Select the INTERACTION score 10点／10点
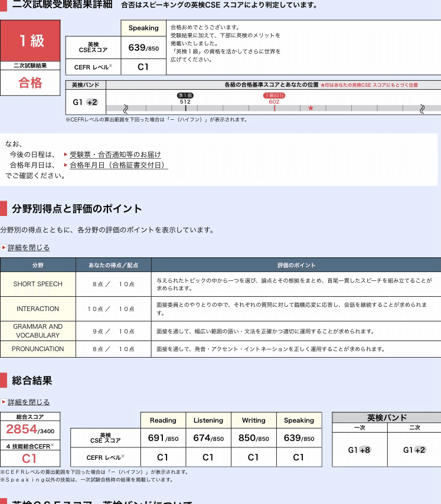This screenshot has width=441, height=504. click(x=111, y=309)
